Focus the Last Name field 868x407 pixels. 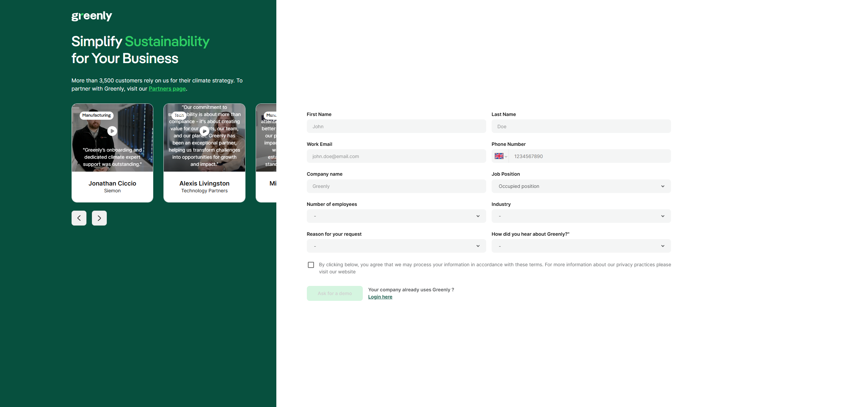click(x=581, y=126)
